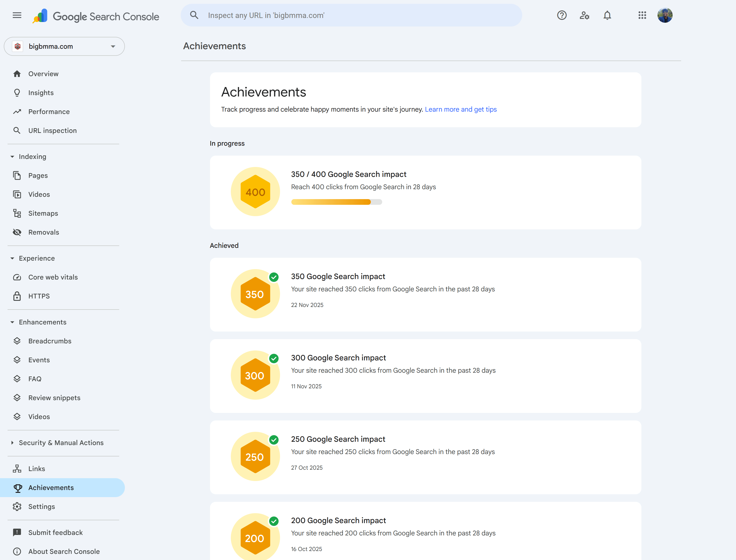Click the Removals crossed-eye icon
736x560 pixels.
17,232
